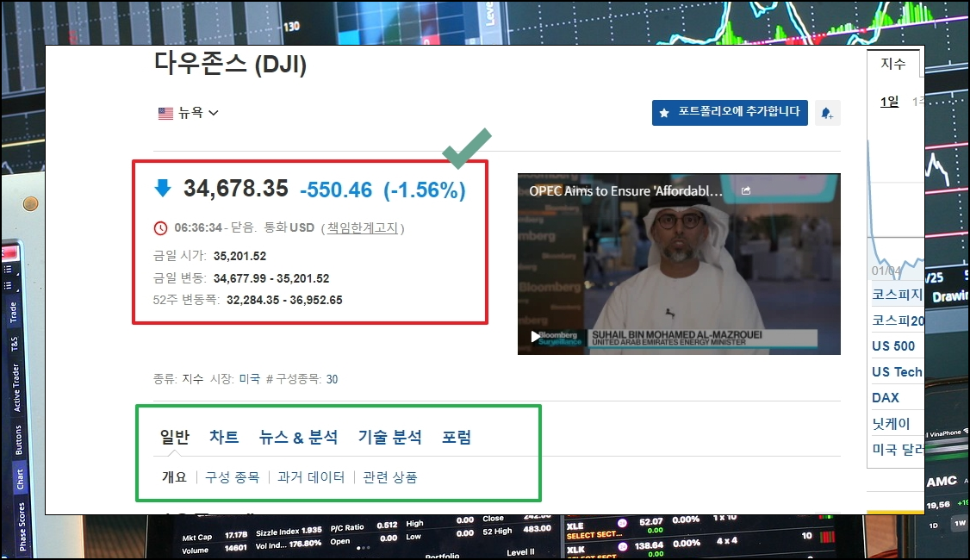The width and height of the screenshot is (970, 560).
Task: Open the 코스피지수 index link
Action: [897, 295]
